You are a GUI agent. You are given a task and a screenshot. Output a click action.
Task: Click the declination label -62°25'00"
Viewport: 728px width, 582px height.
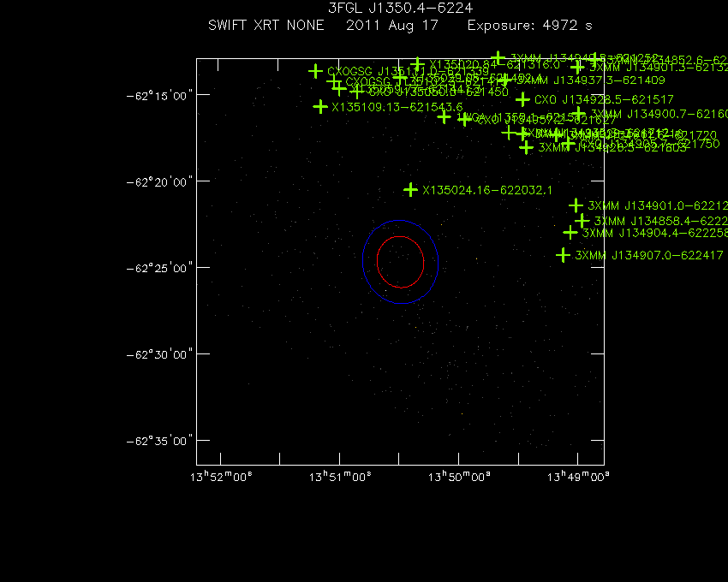coord(159,268)
